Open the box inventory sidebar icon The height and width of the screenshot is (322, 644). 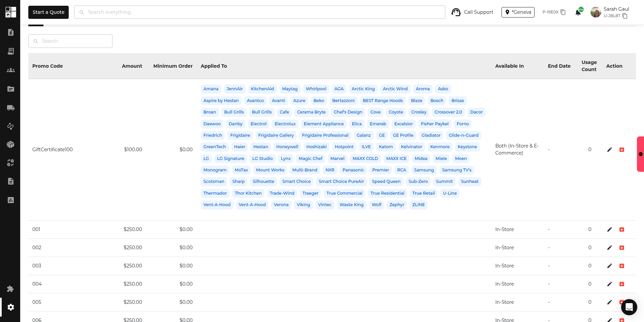tap(11, 144)
